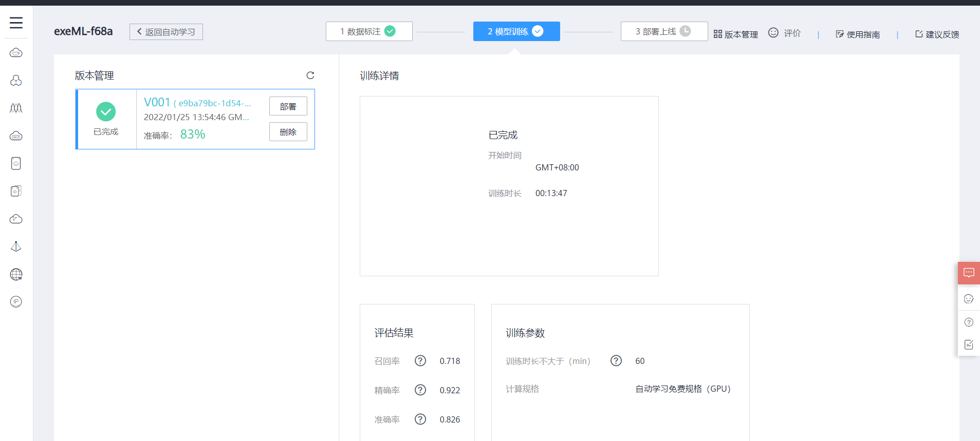This screenshot has height=441, width=980.
Task: Click 返回自动学习 back button
Action: [x=166, y=32]
